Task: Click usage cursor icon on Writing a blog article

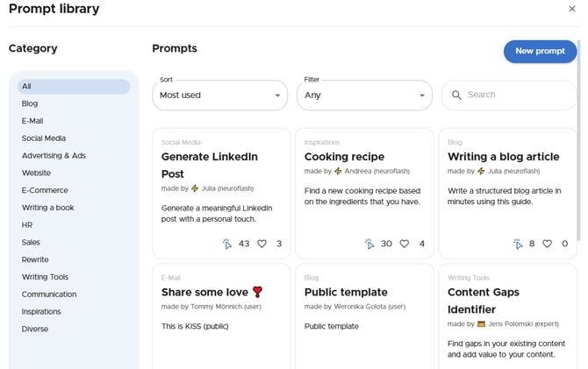Action: click(x=518, y=244)
